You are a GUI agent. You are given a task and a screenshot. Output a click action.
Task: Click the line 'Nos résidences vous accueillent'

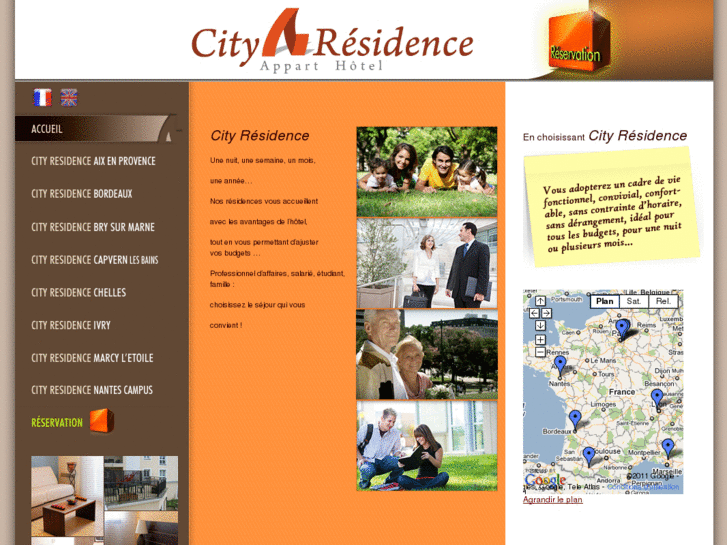click(264, 201)
